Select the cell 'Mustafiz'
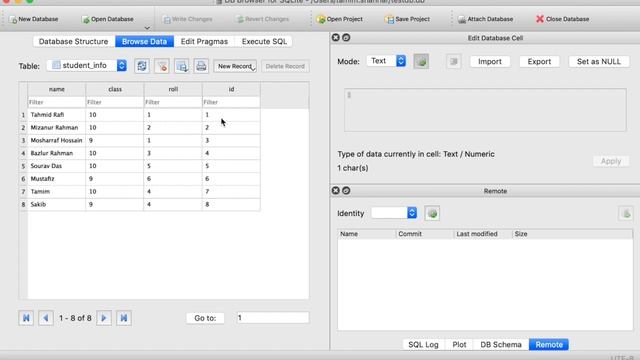This screenshot has height=360, width=640. tap(57, 179)
